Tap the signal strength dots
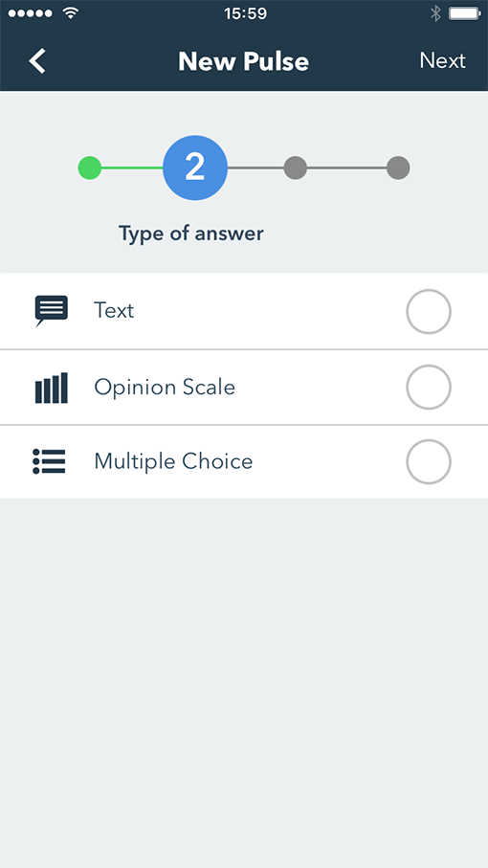Viewport: 488px width, 868px height. pyautogui.click(x=31, y=13)
